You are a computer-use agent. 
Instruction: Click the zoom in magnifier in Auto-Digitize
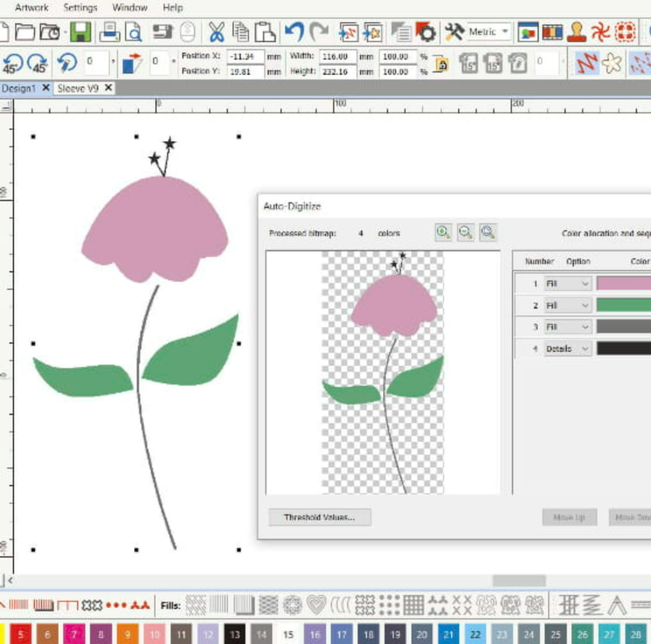pyautogui.click(x=443, y=232)
